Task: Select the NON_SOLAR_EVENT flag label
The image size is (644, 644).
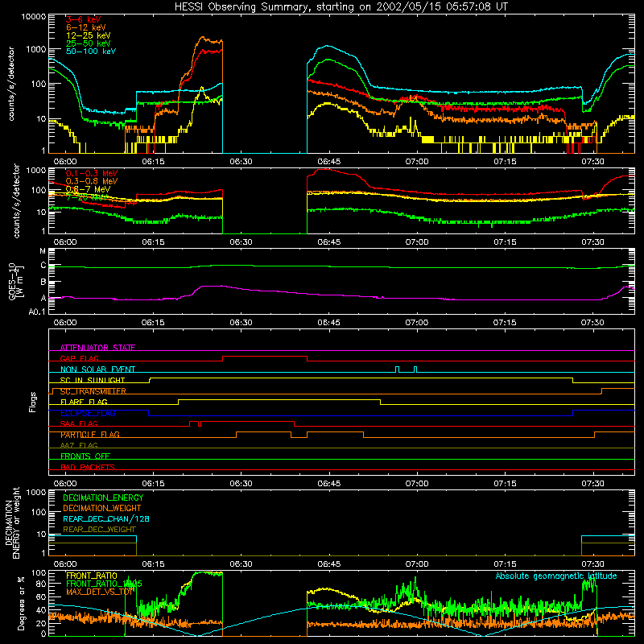Action: 97,369
